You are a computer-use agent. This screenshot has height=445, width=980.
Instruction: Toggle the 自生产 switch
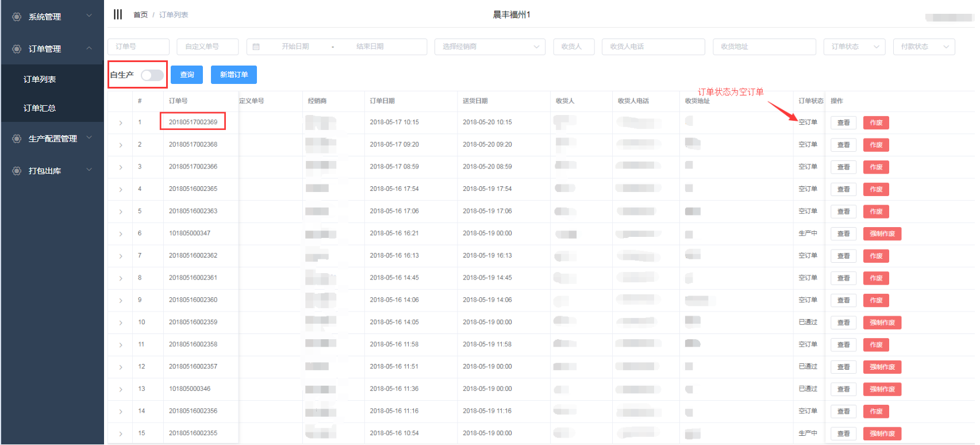point(152,75)
